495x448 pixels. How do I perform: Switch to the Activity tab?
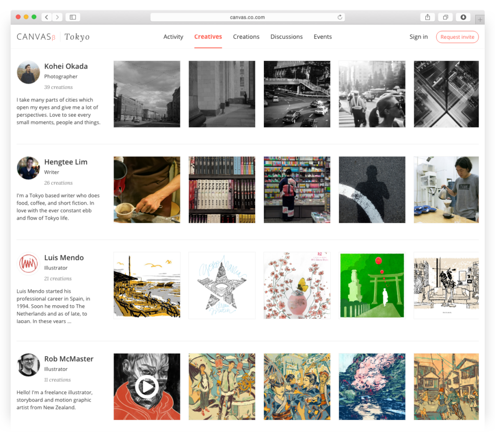pyautogui.click(x=173, y=37)
